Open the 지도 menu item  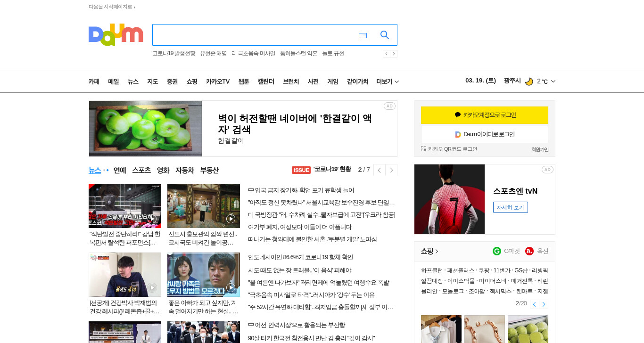tap(152, 82)
